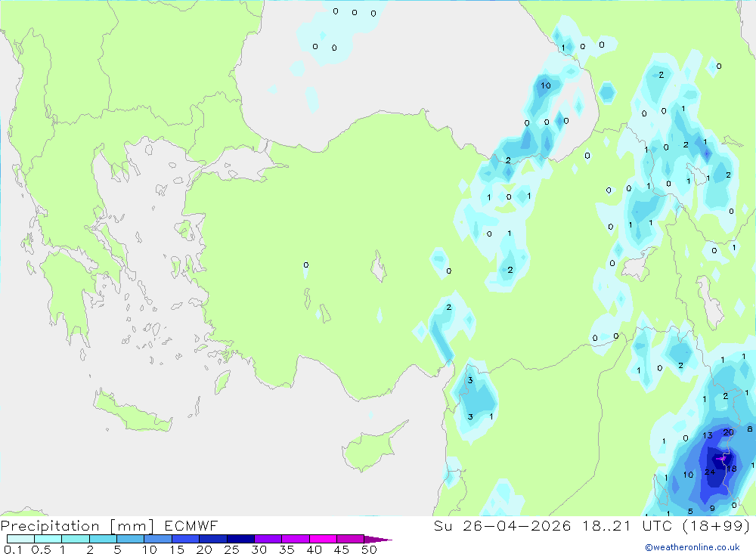The image size is (756, 554).
Task: Click the island of Cyprus on the map
Action: click(x=370, y=448)
